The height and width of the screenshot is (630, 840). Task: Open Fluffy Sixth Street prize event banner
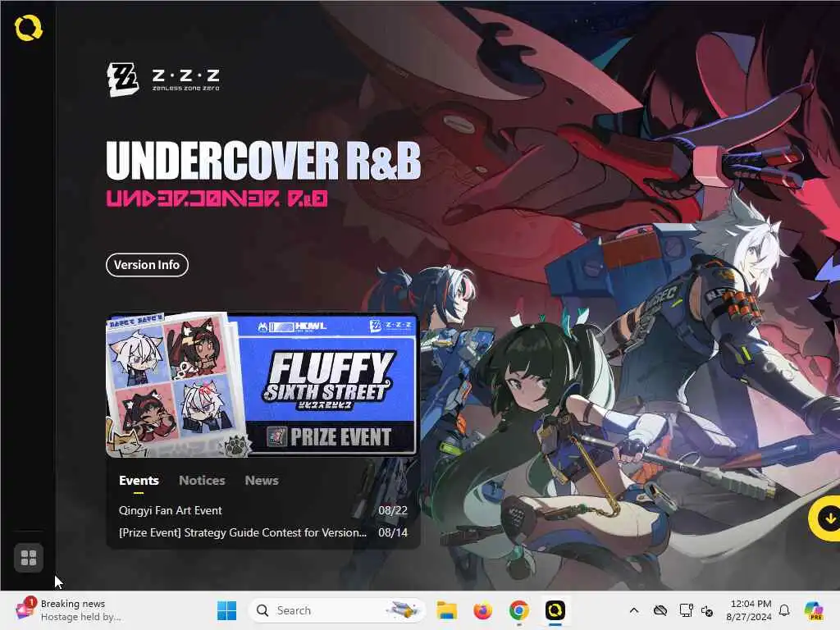[x=262, y=386]
